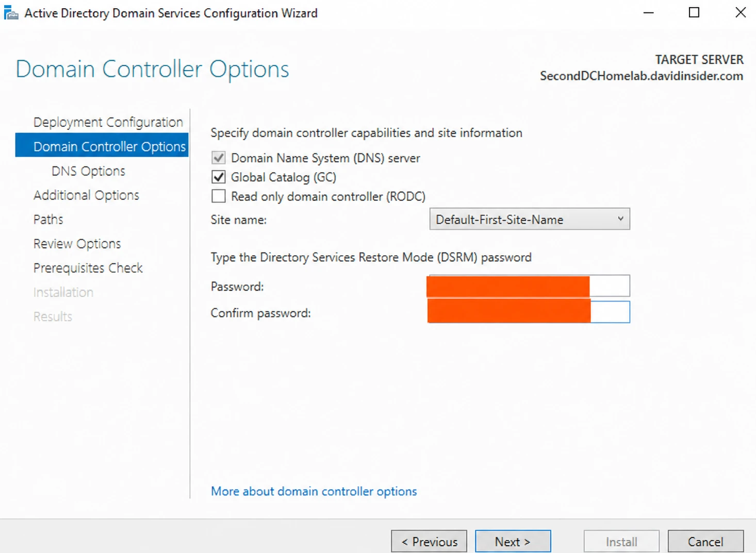This screenshot has height=553, width=756.
Task: Click the 'Type the Directory Services Restore Mode' text
Action: point(371,257)
